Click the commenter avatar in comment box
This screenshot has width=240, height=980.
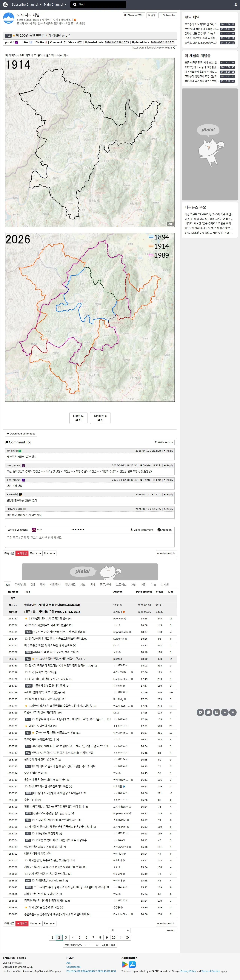pos(34,529)
